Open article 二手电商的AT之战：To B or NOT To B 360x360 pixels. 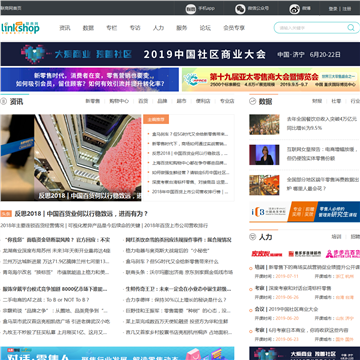click(x=46, y=300)
